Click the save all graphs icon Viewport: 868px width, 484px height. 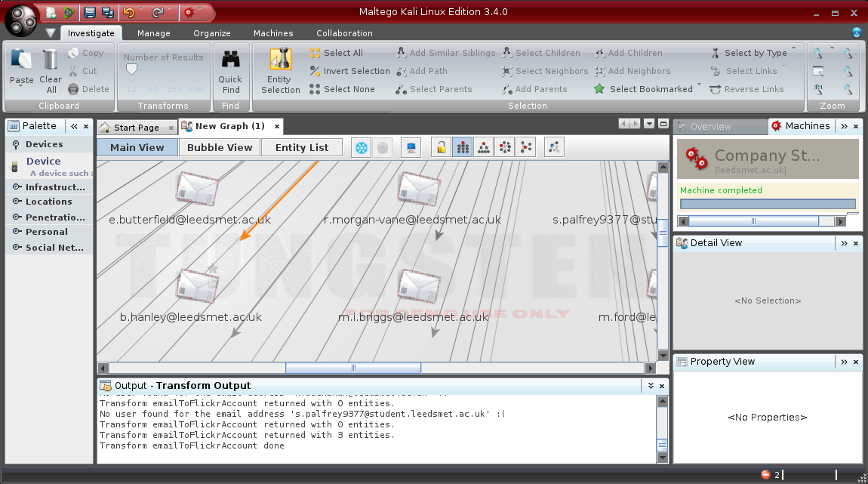[108, 12]
